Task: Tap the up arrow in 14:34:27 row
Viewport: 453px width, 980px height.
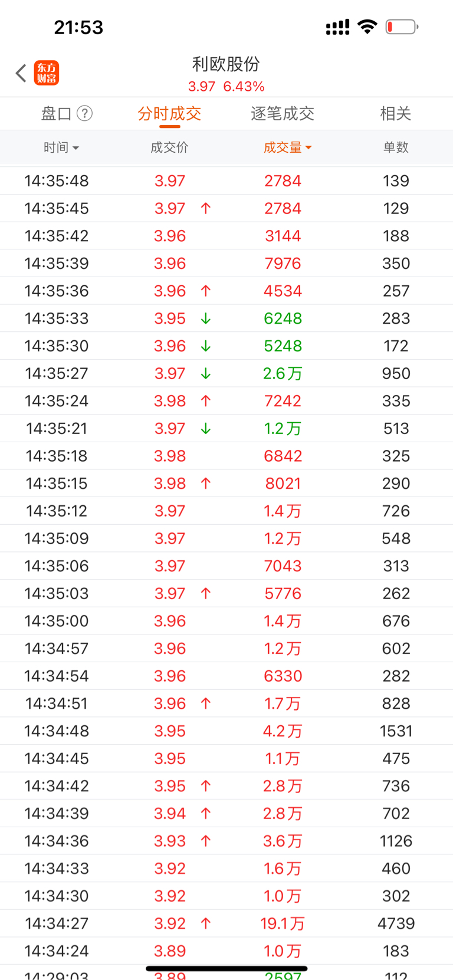Action: coord(206,923)
